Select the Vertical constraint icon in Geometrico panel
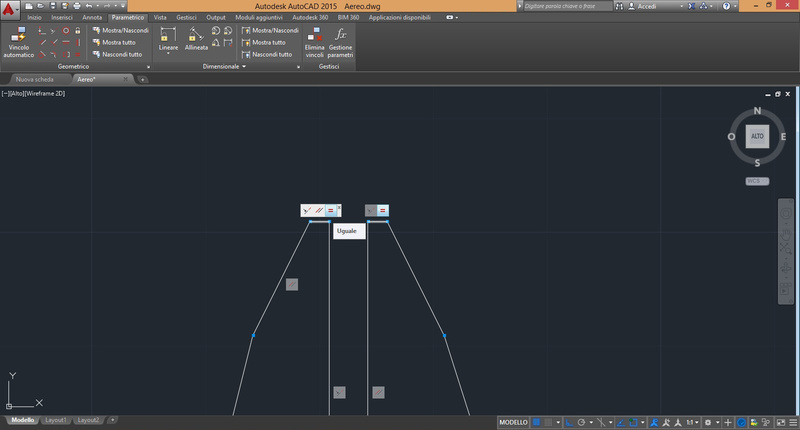Screen dimensions: 800x430 78,42
